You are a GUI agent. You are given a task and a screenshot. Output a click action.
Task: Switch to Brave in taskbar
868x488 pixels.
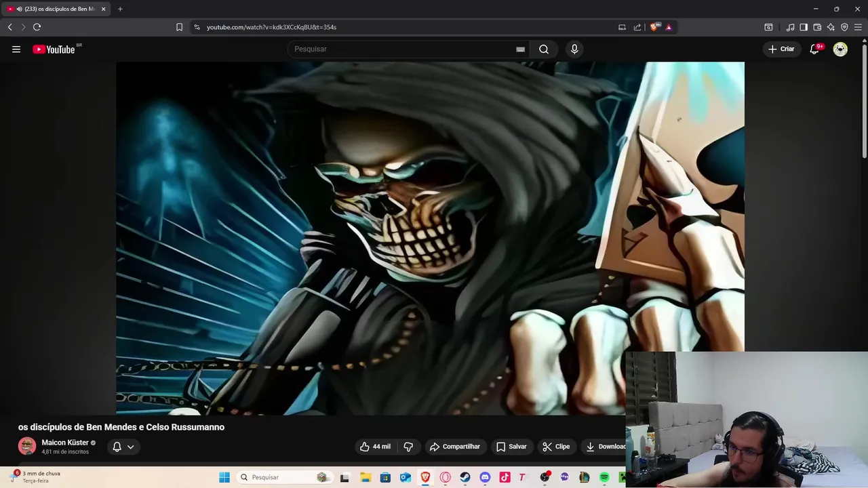(425, 477)
